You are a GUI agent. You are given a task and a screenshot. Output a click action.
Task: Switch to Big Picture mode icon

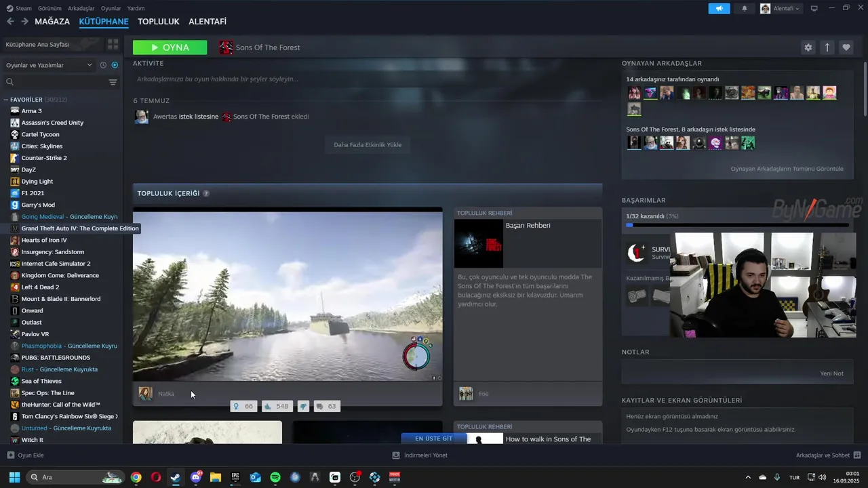click(x=814, y=8)
